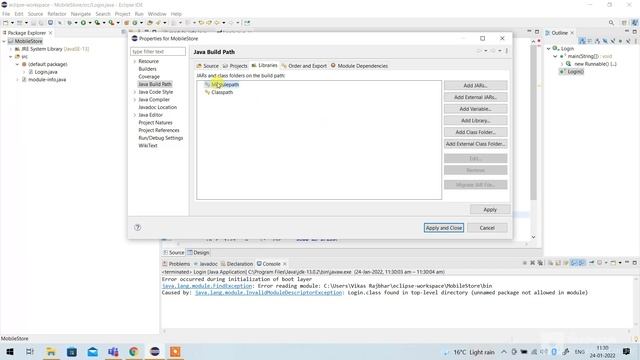Collapse the MobileStore project in Package Explorer

click(x=4, y=41)
